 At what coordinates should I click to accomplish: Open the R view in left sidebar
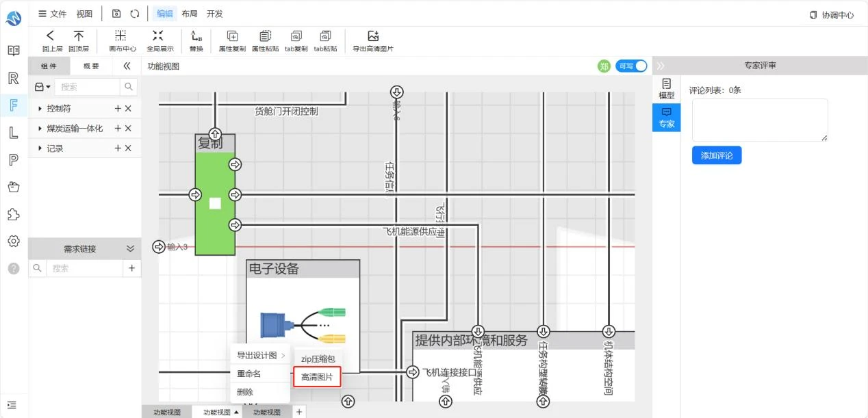[x=13, y=78]
